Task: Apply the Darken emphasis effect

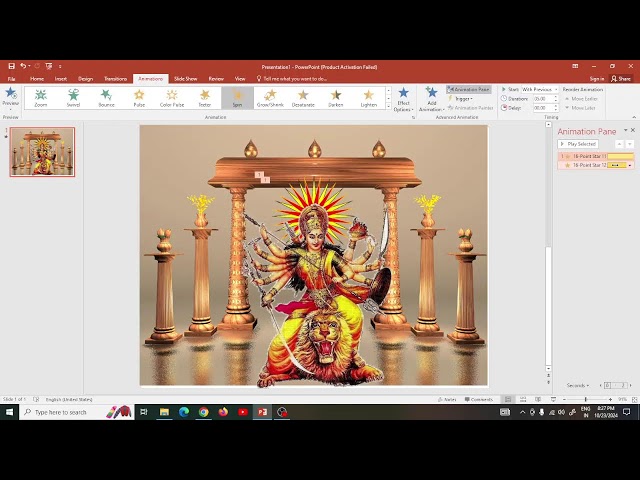Action: (x=336, y=98)
